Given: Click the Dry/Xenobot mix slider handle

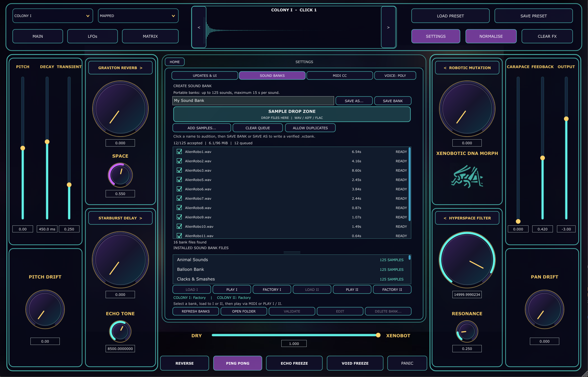Looking at the screenshot, I should (x=378, y=335).
